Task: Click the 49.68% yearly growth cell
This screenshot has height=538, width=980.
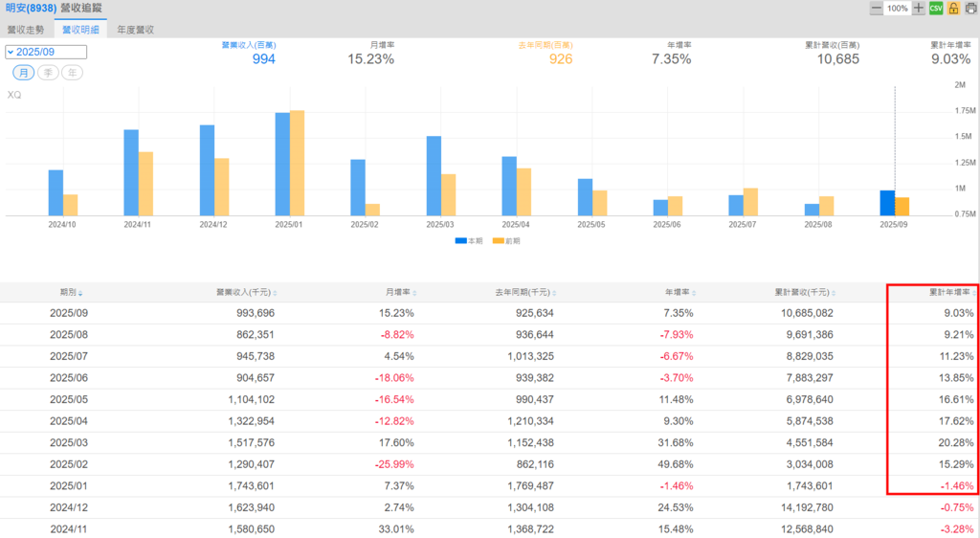Action: (676, 464)
